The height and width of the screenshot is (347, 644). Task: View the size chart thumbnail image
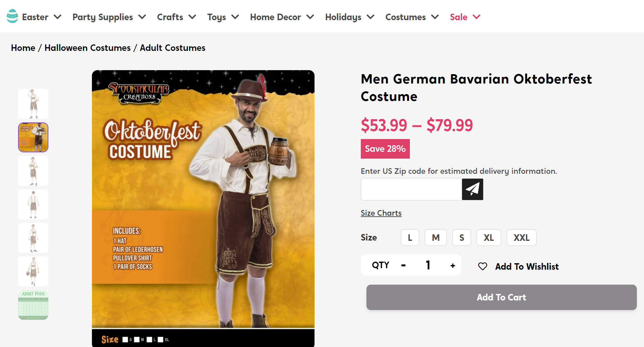pyautogui.click(x=33, y=305)
